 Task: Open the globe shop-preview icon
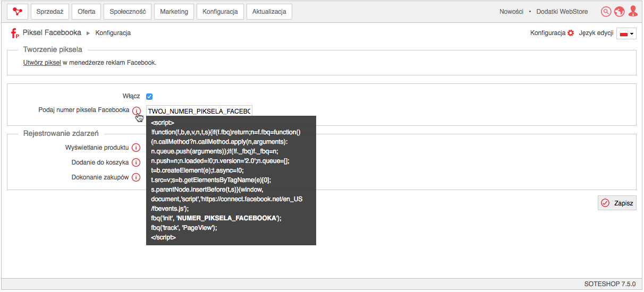click(x=619, y=12)
